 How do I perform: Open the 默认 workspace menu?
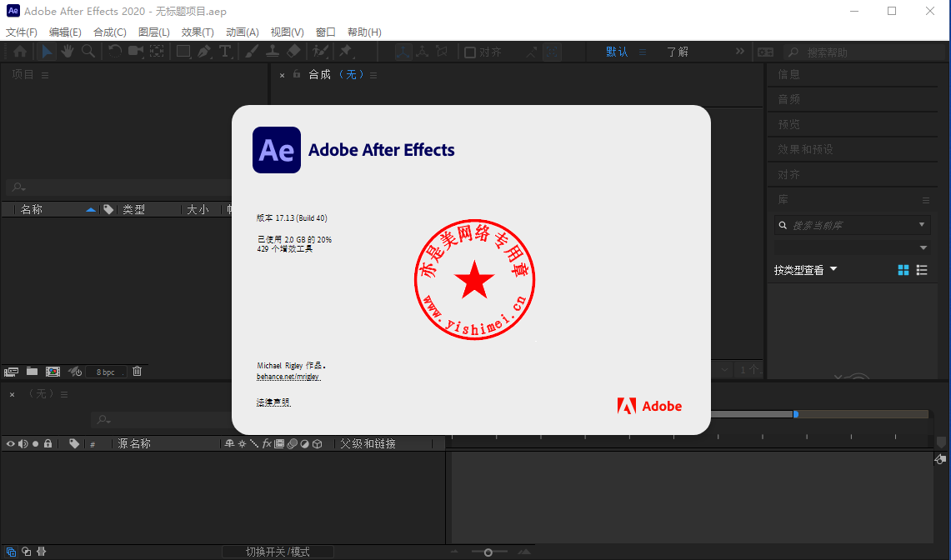coord(643,52)
